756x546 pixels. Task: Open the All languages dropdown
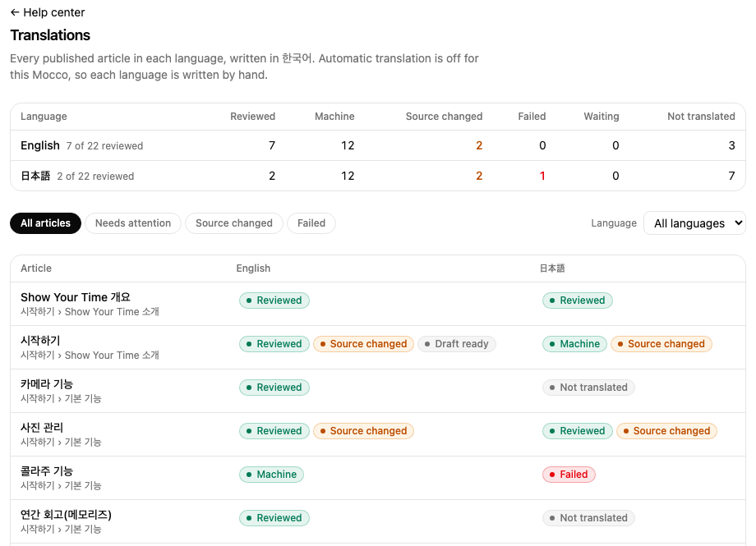click(x=694, y=223)
